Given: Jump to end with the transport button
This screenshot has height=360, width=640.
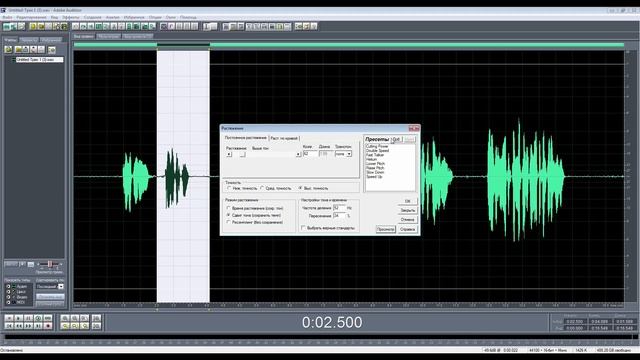Looking at the screenshot, I should pyautogui.click(x=38, y=326).
